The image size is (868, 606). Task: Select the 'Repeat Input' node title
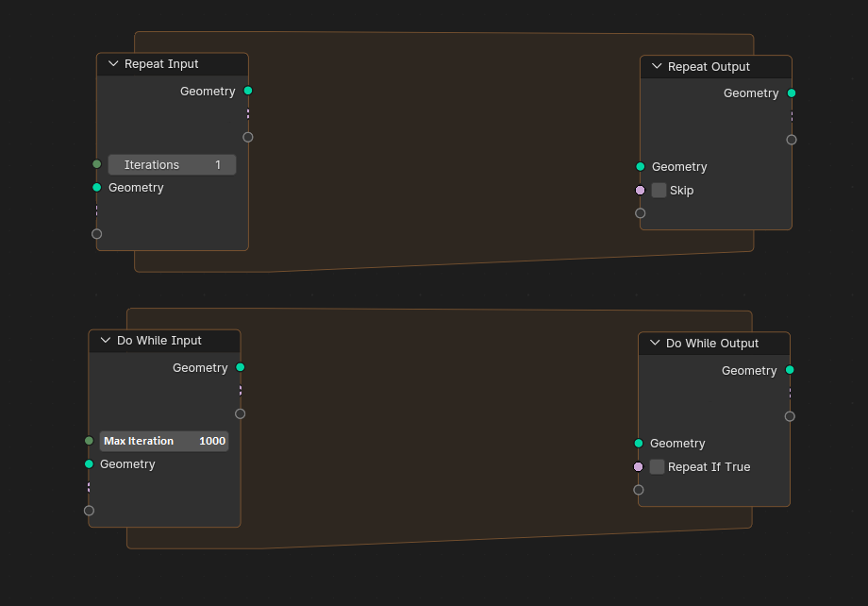[161, 63]
